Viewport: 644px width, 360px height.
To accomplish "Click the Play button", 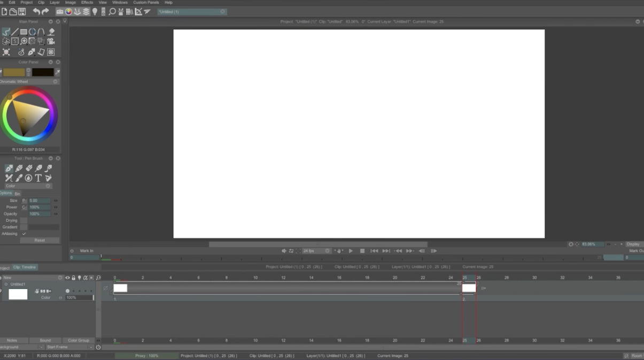I will click(x=351, y=250).
